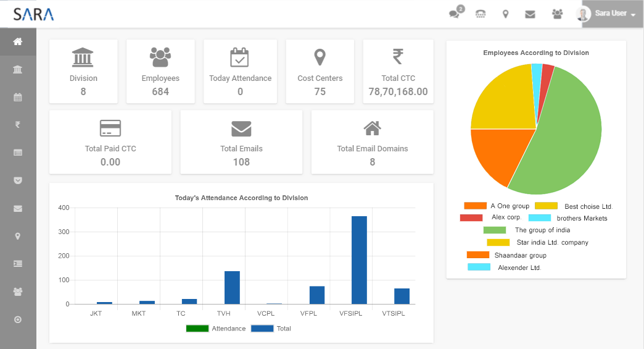Select the Home icon in the sidebar
The width and height of the screenshot is (644, 349).
(x=18, y=41)
